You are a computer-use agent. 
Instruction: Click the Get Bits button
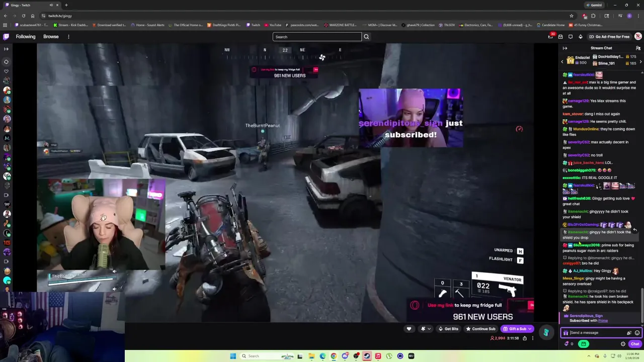pos(448,329)
